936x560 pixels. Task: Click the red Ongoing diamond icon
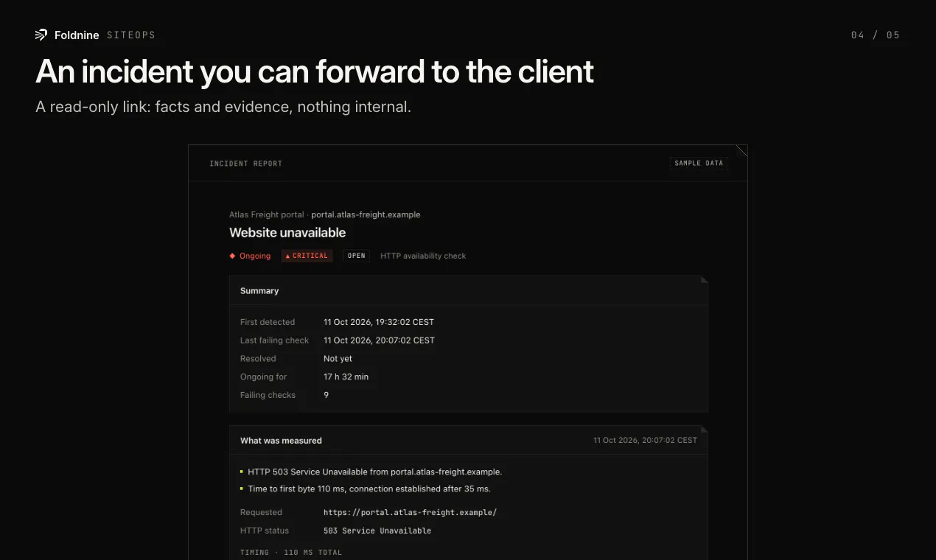click(232, 256)
